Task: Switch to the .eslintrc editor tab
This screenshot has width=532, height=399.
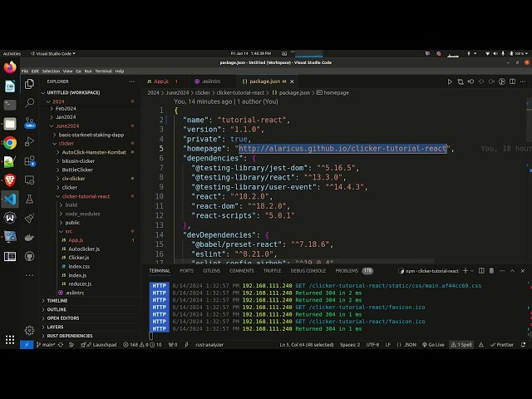Action: [211, 81]
